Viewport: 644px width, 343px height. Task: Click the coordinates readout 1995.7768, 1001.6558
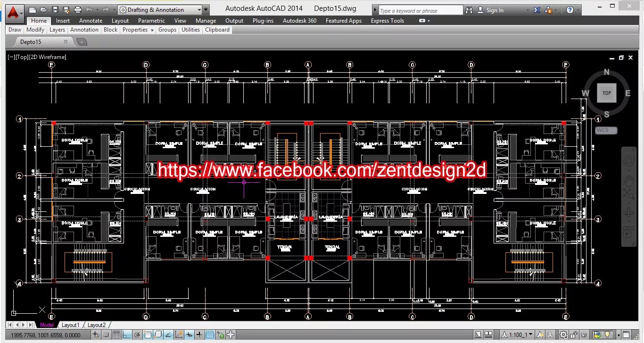[46, 335]
